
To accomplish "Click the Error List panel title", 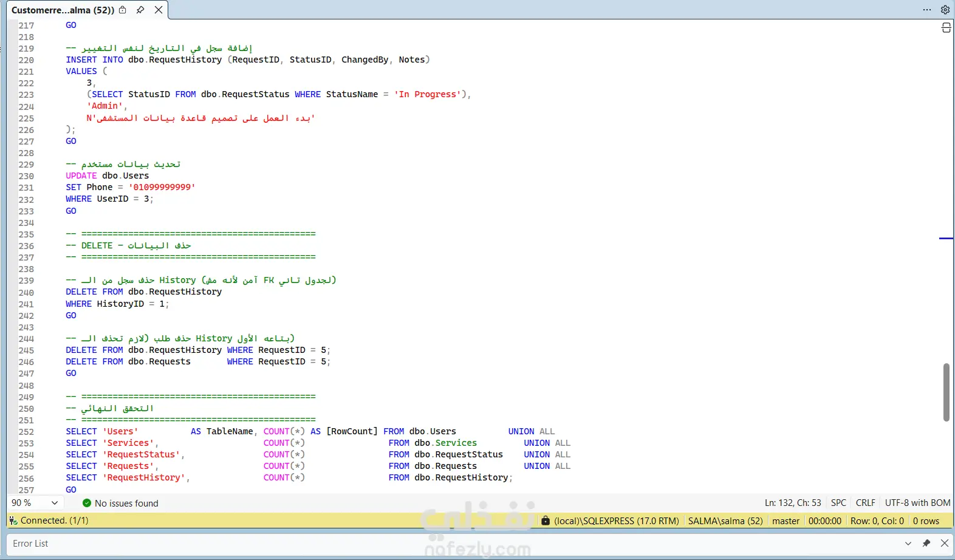I will 30,544.
